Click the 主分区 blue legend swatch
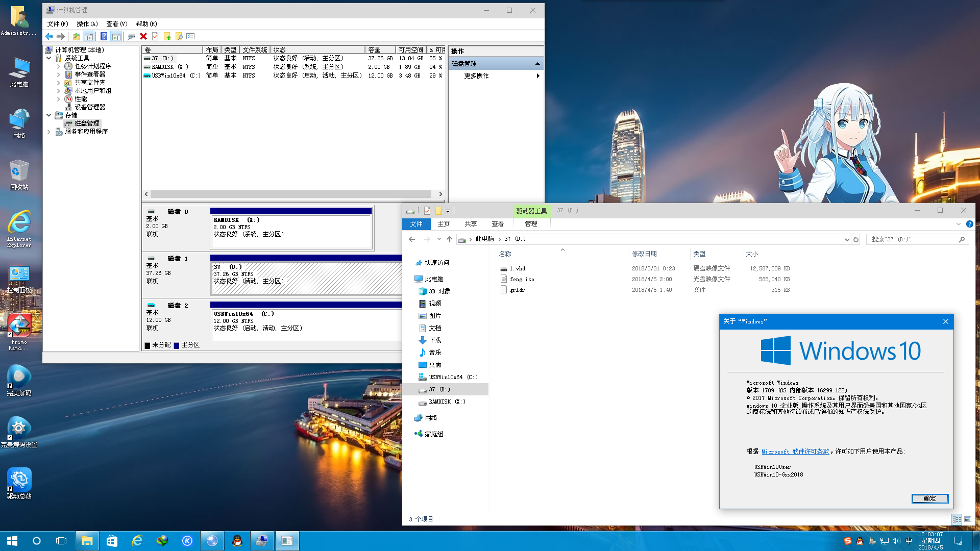980x551 pixels. pyautogui.click(x=177, y=345)
